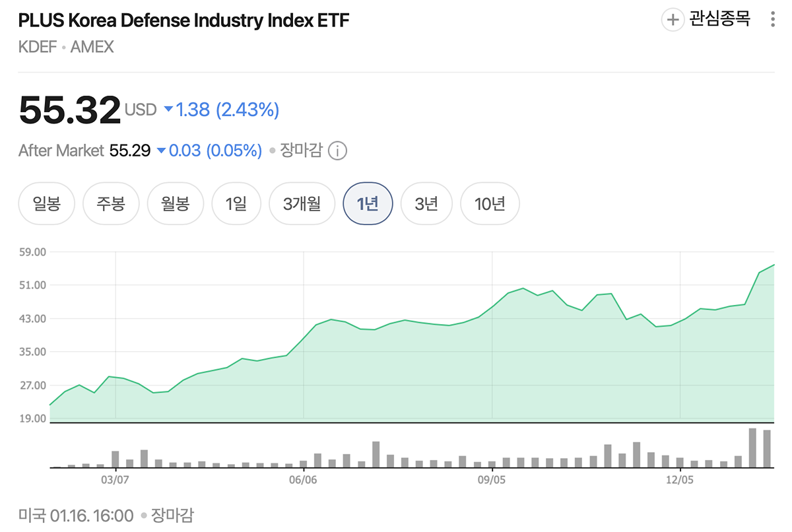Add to watchlist via 관심종목 label
Image resolution: width=792 pixels, height=532 pixels.
(x=719, y=19)
